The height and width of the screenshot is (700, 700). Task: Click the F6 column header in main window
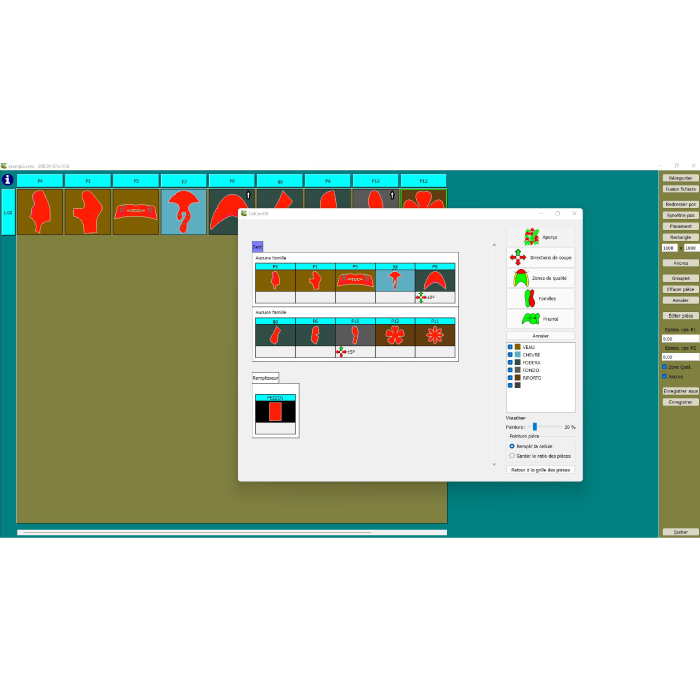tap(328, 181)
